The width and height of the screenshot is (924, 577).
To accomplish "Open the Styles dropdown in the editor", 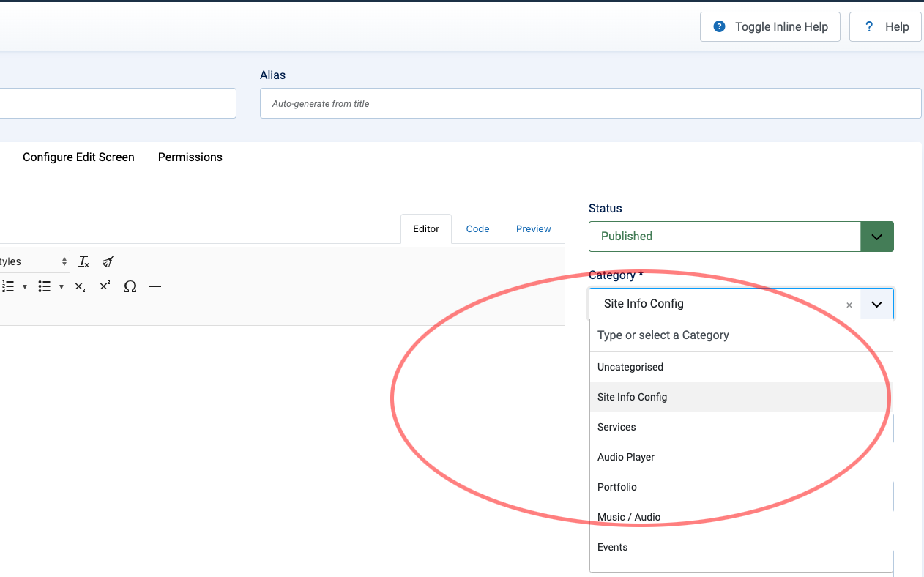I will [33, 261].
